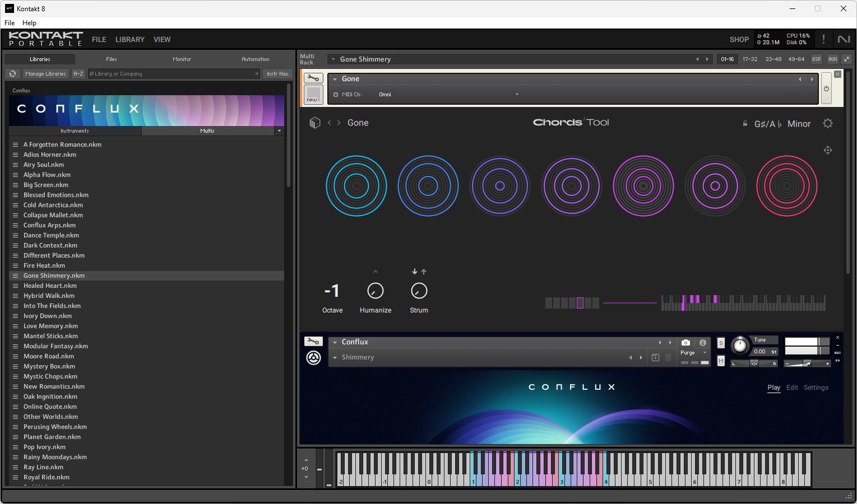Open Chords Tool settings gear
This screenshot has width=857, height=504.
coord(828,123)
